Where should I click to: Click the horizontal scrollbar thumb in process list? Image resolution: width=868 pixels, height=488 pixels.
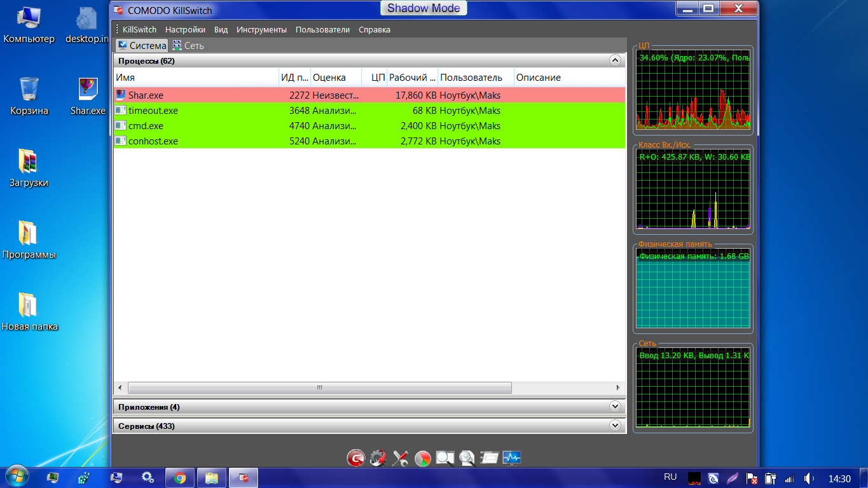320,387
